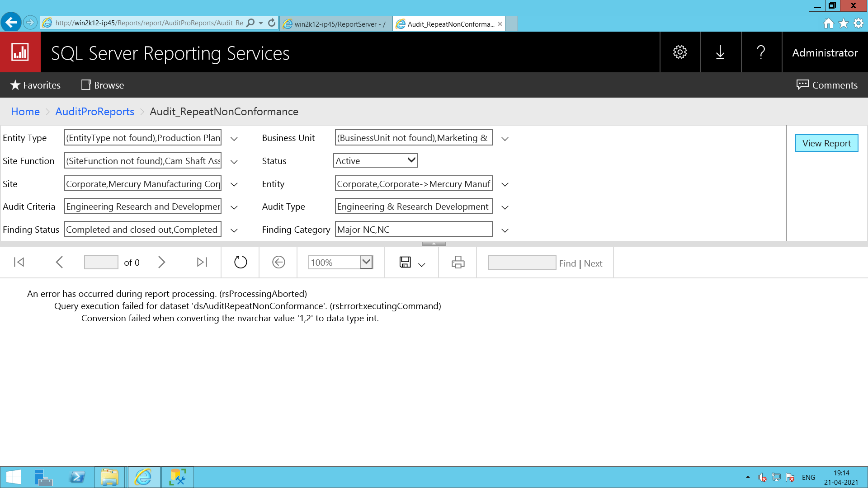The width and height of the screenshot is (868, 488).
Task: Open the export save disk menu
Action: coord(412,262)
